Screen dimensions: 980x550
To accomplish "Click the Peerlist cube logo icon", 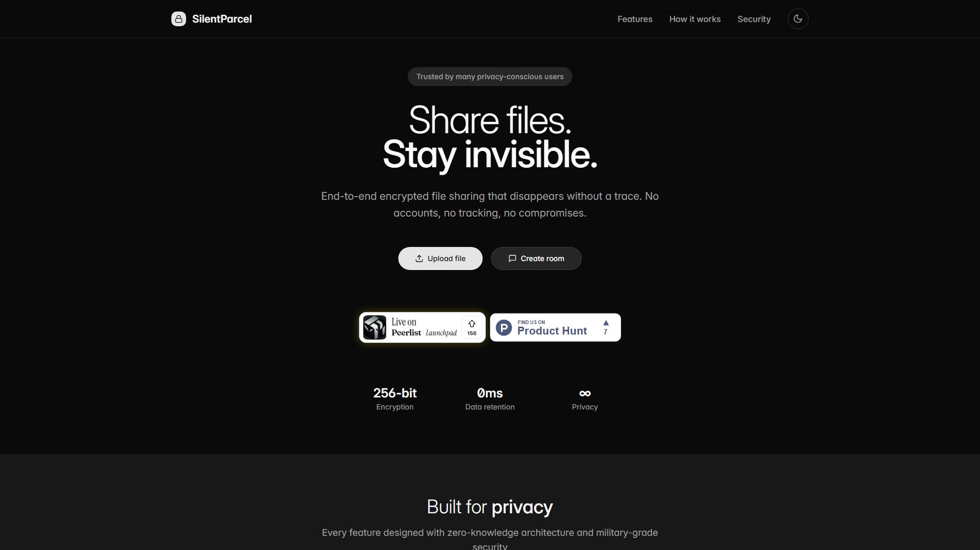I will tap(375, 327).
